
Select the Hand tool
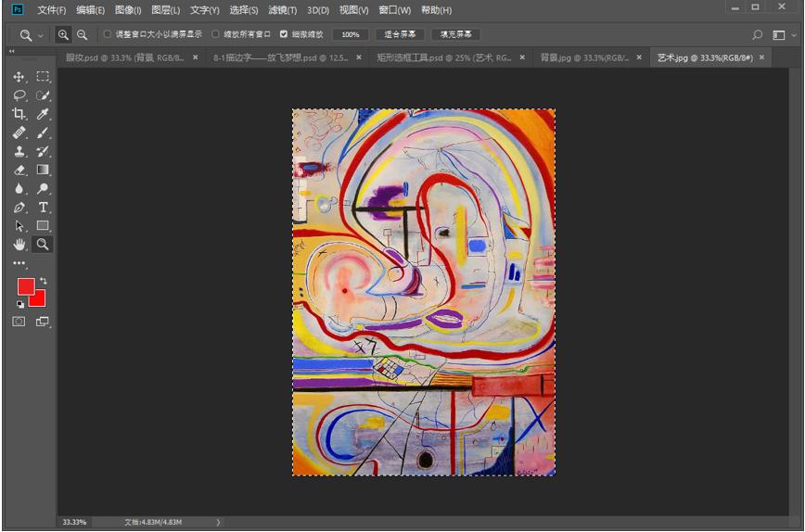(x=19, y=244)
